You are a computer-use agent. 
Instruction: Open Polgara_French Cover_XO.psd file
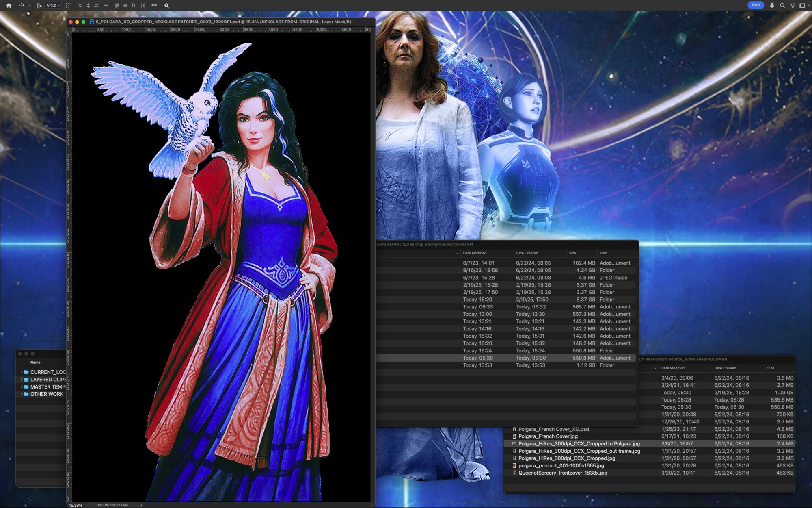[x=553, y=429]
